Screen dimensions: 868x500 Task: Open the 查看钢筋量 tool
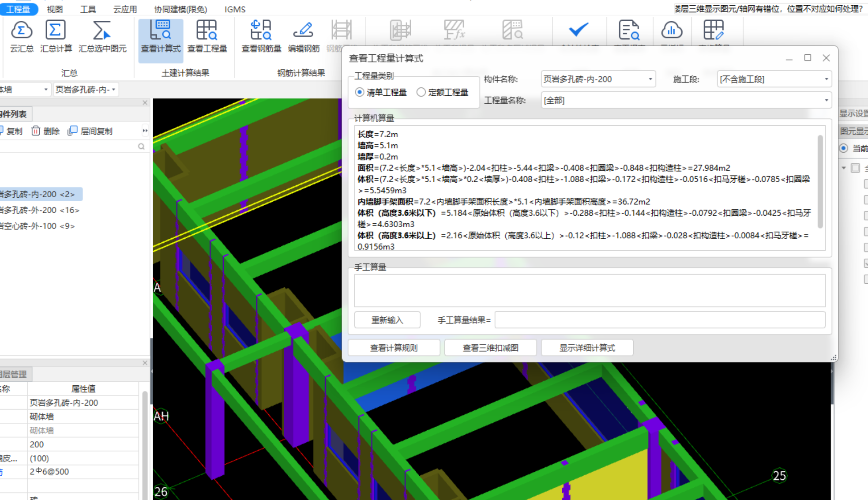point(261,36)
